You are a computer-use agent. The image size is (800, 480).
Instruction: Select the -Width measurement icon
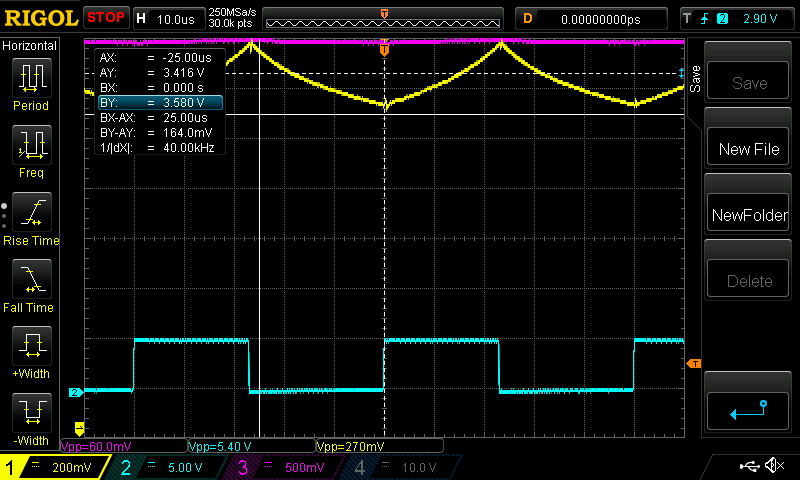[x=31, y=417]
